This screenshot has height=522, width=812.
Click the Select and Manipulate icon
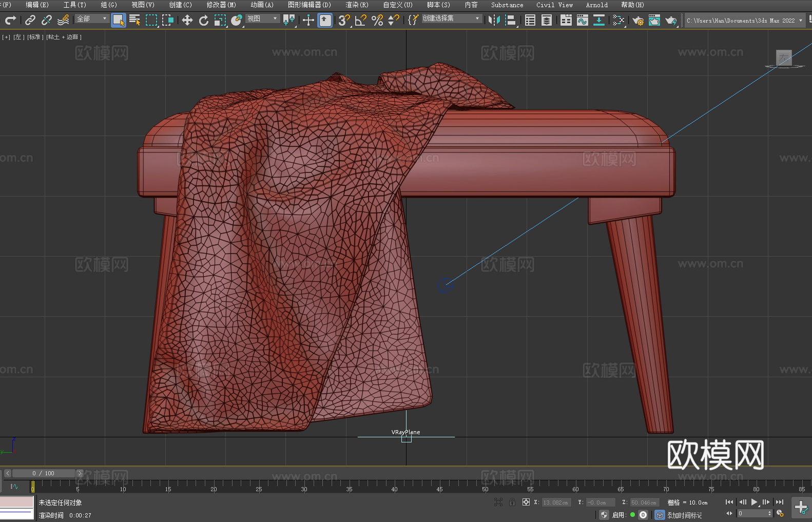[308, 20]
